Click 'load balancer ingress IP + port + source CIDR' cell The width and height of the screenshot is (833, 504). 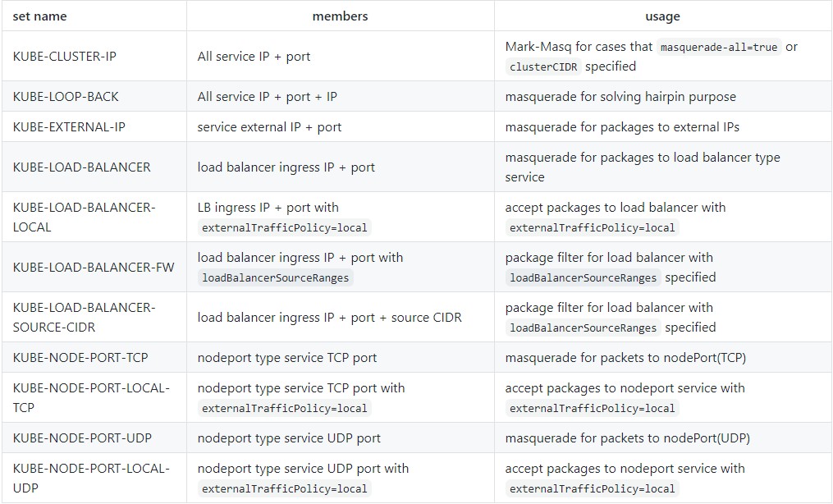tap(329, 317)
